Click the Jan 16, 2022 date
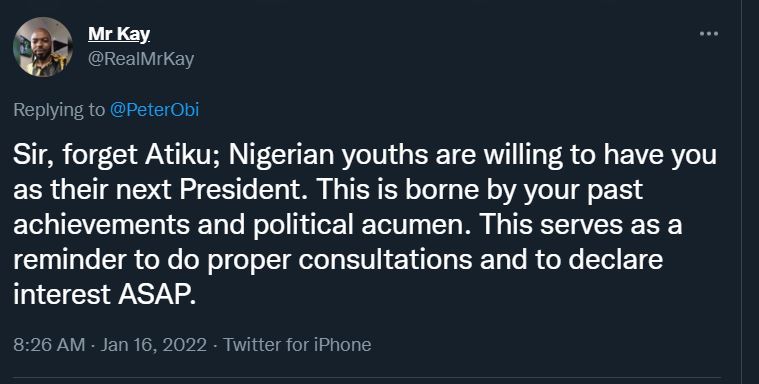759x384 pixels. coord(153,345)
